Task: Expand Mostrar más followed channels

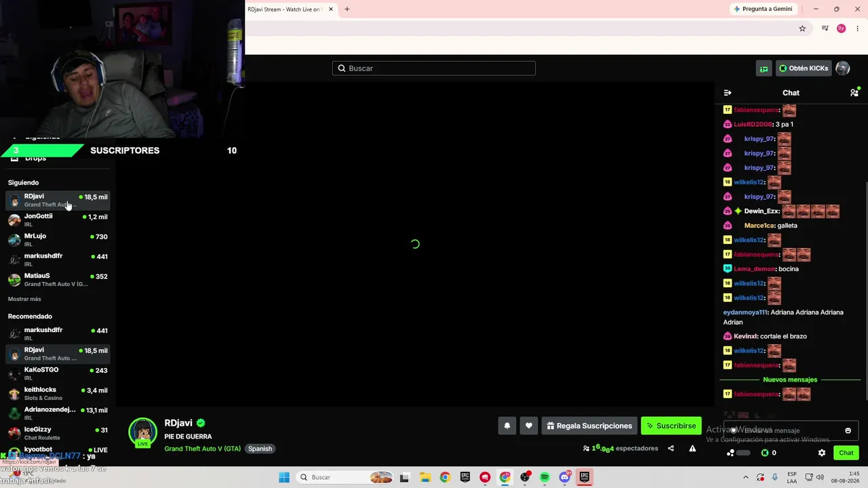Action: pyautogui.click(x=24, y=299)
